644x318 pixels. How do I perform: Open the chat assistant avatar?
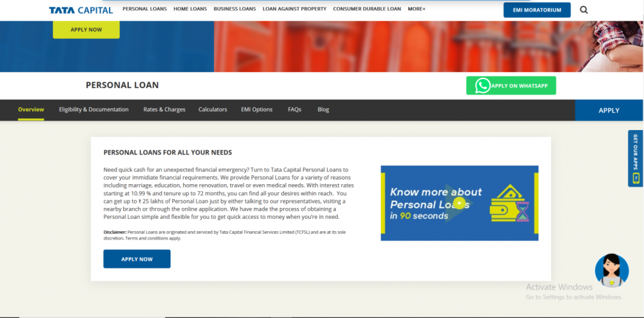pyautogui.click(x=611, y=270)
